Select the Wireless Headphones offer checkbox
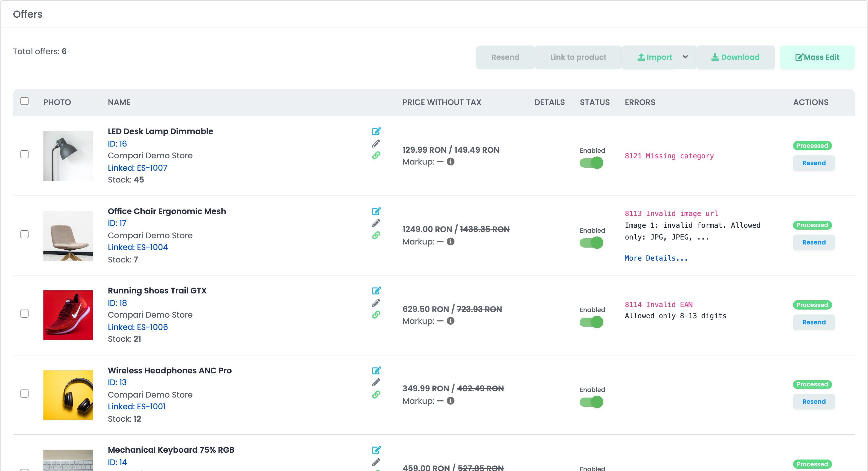This screenshot has width=868, height=471. (24, 394)
